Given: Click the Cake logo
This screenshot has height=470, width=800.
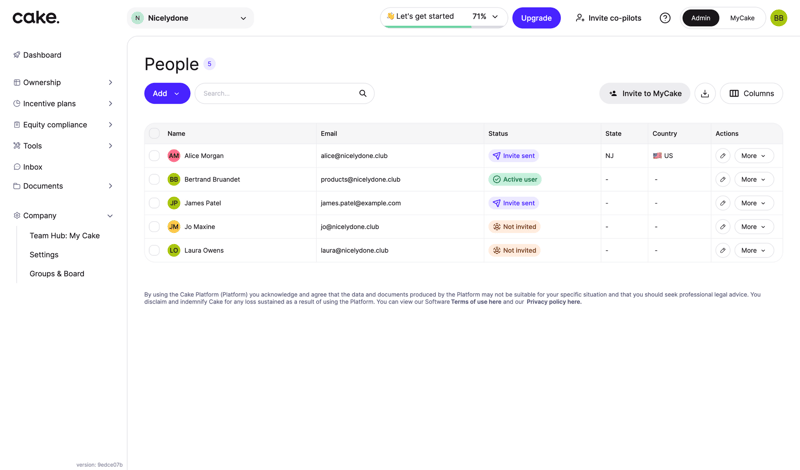Looking at the screenshot, I should [x=36, y=18].
